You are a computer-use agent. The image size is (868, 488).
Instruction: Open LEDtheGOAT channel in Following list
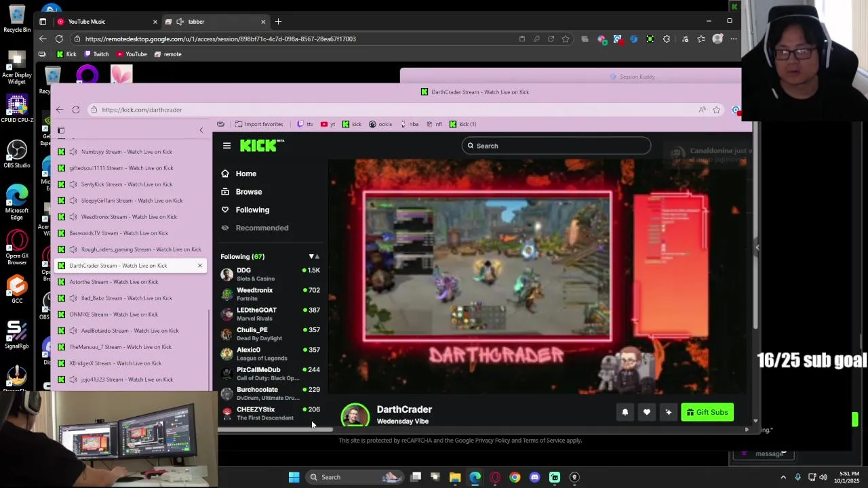click(270, 314)
